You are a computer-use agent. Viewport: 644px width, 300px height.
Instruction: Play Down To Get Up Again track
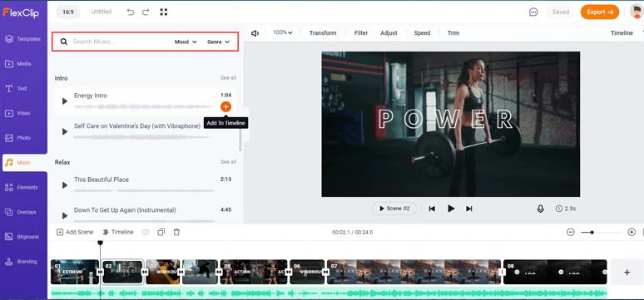(64, 215)
